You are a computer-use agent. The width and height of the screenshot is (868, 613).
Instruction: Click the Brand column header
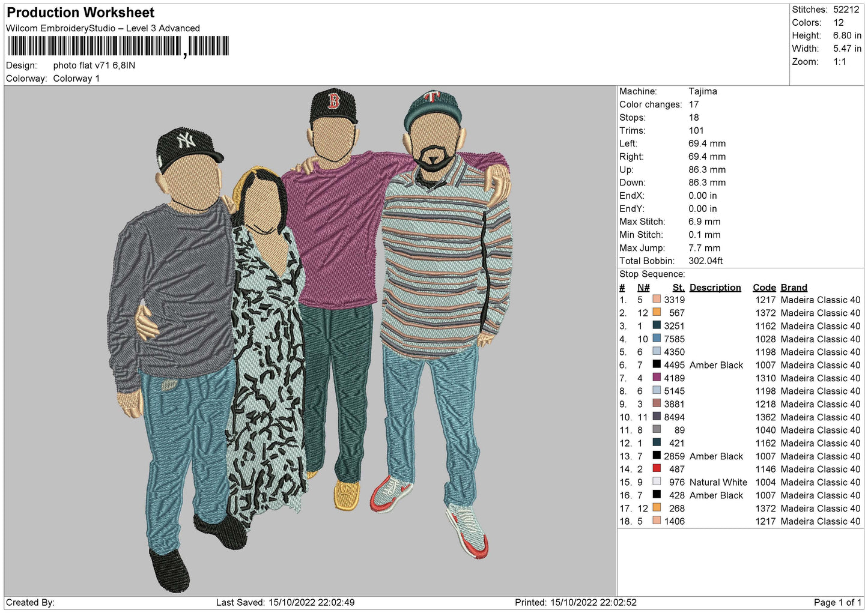794,288
